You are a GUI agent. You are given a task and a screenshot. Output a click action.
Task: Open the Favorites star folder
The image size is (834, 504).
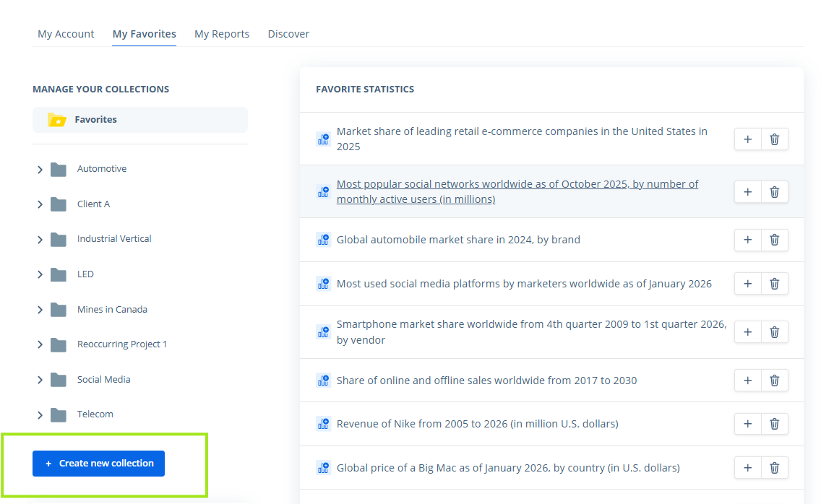tap(140, 120)
